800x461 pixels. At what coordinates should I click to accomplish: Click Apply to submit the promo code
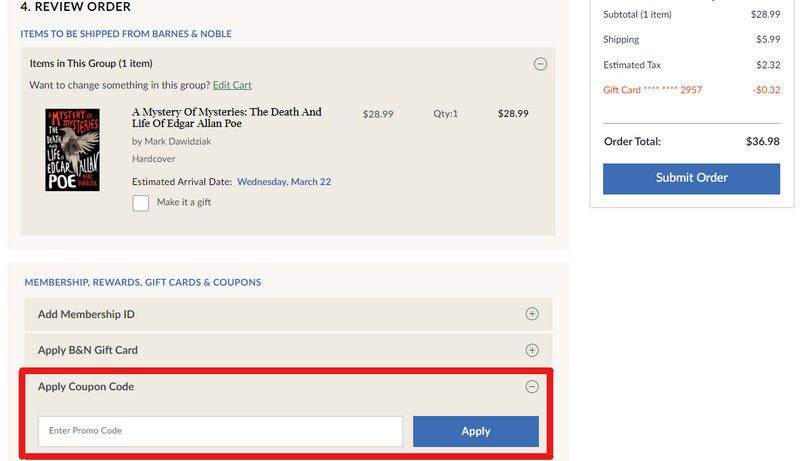pos(475,431)
